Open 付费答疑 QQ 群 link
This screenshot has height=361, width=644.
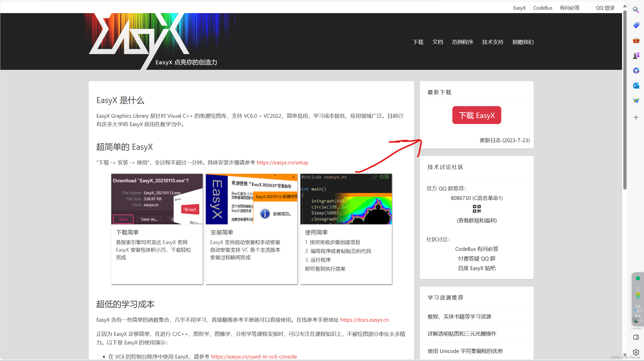[x=477, y=258]
